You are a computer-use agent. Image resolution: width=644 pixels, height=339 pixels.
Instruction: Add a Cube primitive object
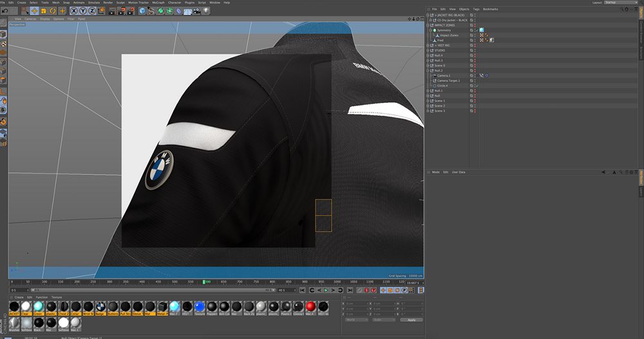pyautogui.click(x=142, y=11)
